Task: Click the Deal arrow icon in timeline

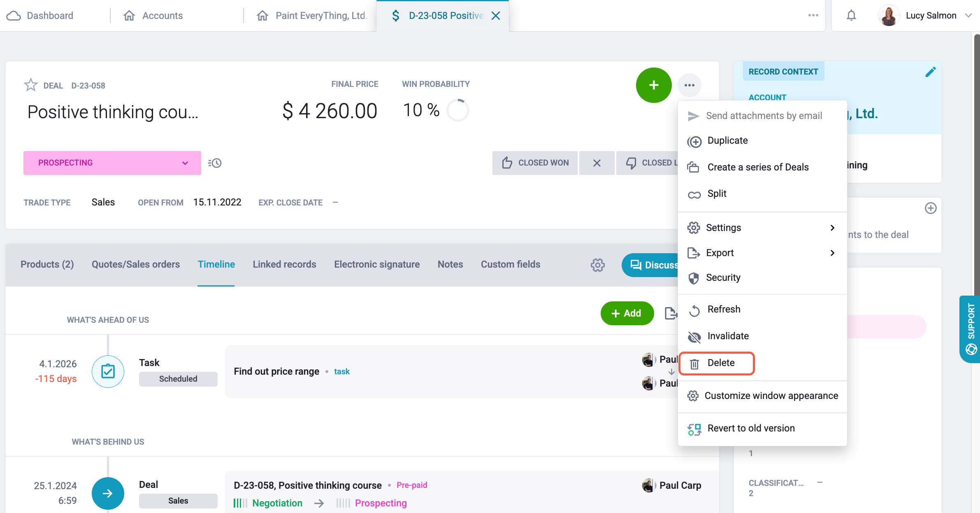Action: tap(108, 493)
